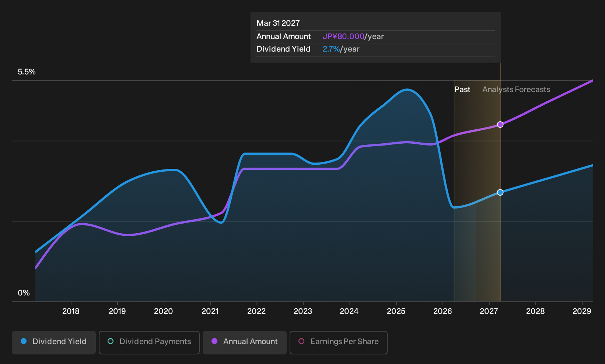Click the Past region label
Image resolution: width=605 pixels, height=364 pixels.
[x=462, y=90]
